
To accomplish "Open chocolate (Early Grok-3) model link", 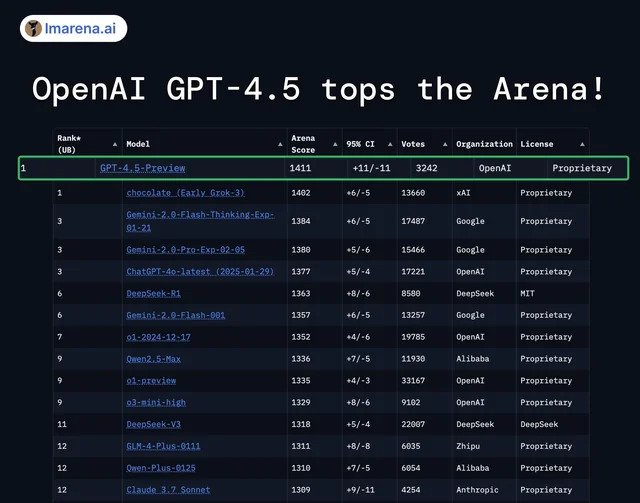I will click(185, 192).
